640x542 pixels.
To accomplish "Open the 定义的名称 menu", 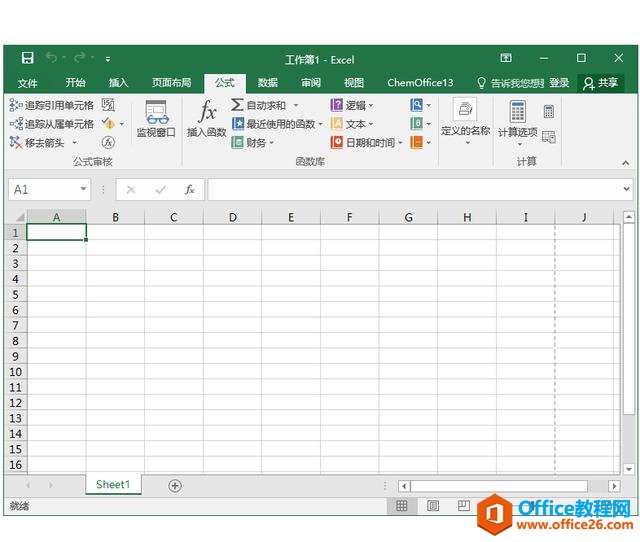I will [465, 122].
